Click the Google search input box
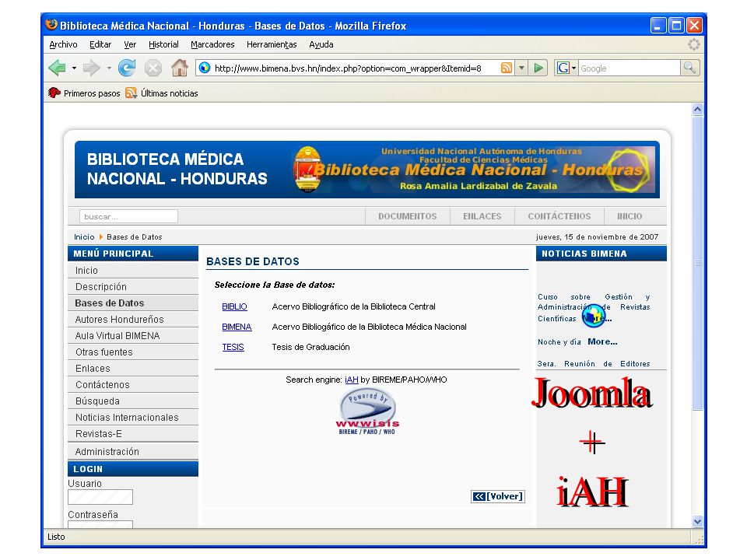 [x=630, y=68]
